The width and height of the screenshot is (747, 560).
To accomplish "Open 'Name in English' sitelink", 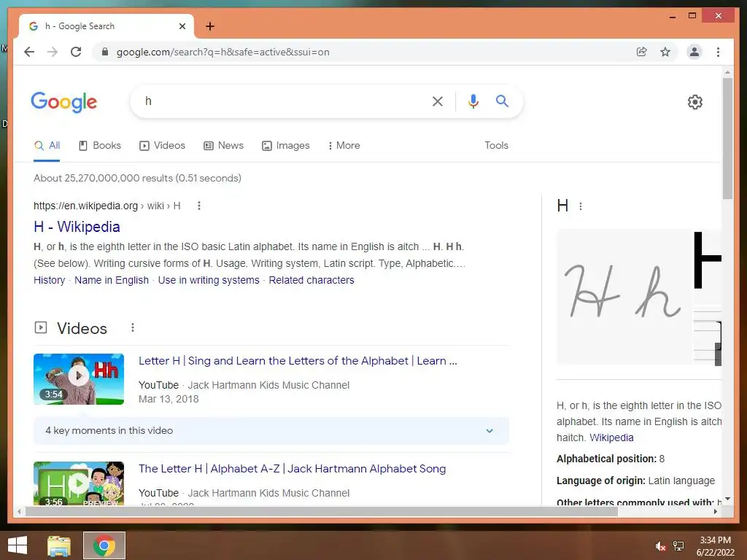I will coord(112,280).
